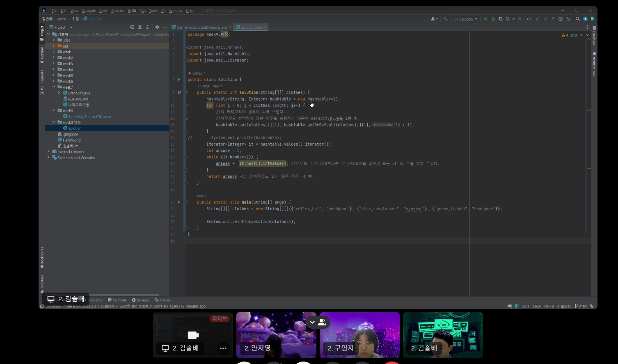Open Project panel settings gear

pyautogui.click(x=157, y=27)
